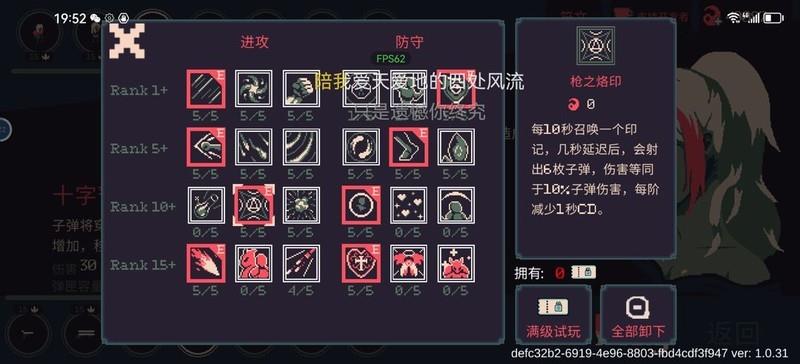The height and width of the screenshot is (364, 800).
Task: Close the skill panel with the X icon
Action: click(127, 41)
